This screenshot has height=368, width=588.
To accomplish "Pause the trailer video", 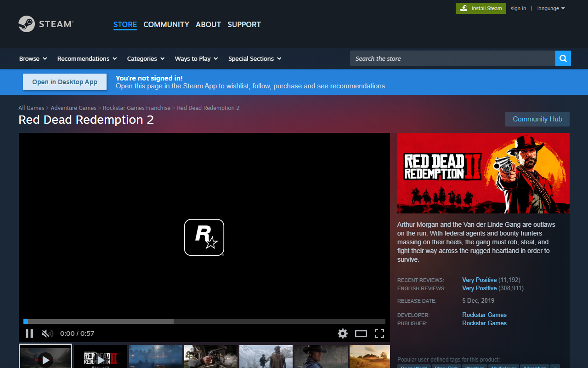I will 29,333.
